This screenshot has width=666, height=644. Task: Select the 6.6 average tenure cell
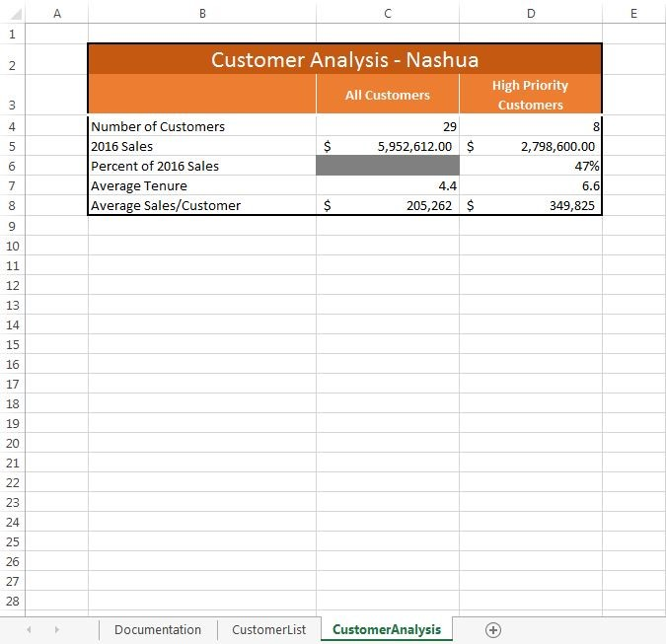point(531,186)
